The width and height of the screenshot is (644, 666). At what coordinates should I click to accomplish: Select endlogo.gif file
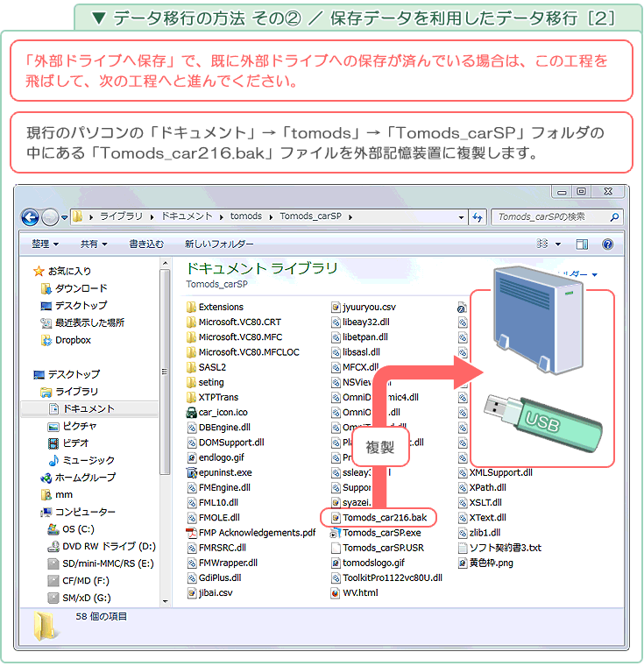pyautogui.click(x=216, y=457)
